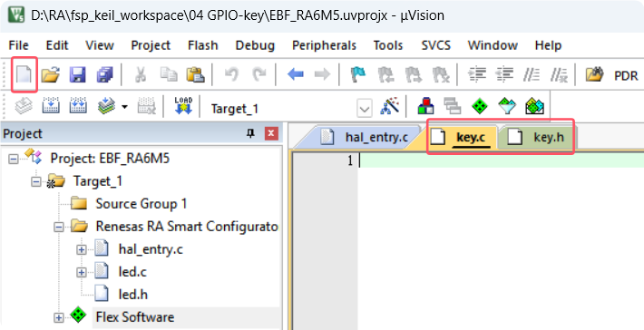Image resolution: width=644 pixels, height=330 pixels.
Task: Open the Debug menu
Action: tap(255, 45)
